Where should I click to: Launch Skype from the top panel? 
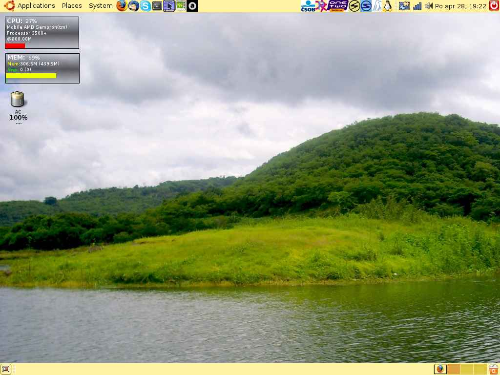(145, 6)
